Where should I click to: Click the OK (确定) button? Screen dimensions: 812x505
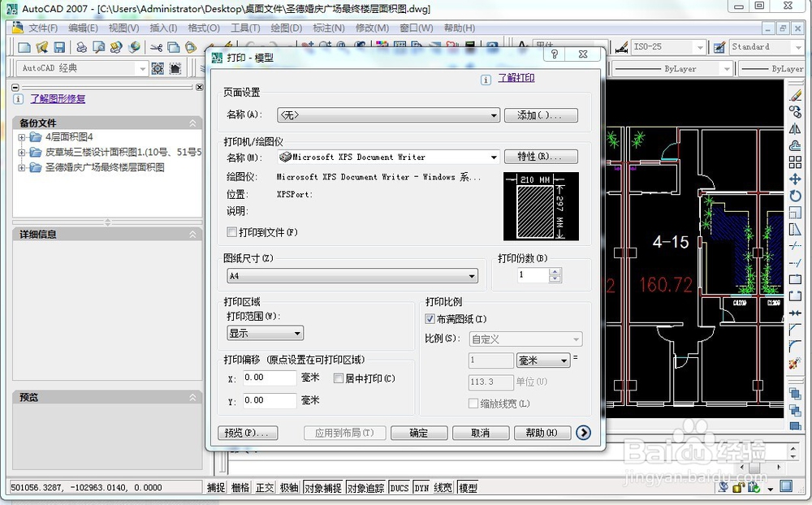coord(418,433)
